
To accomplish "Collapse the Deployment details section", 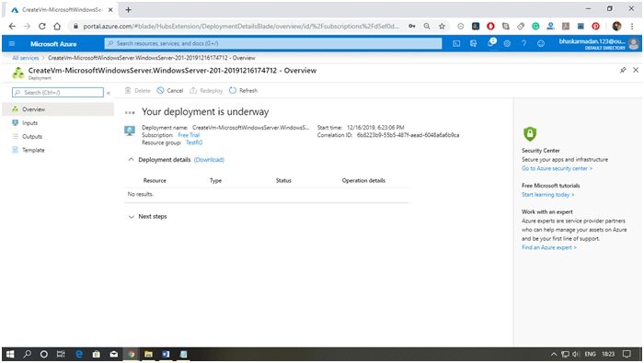I will 131,160.
